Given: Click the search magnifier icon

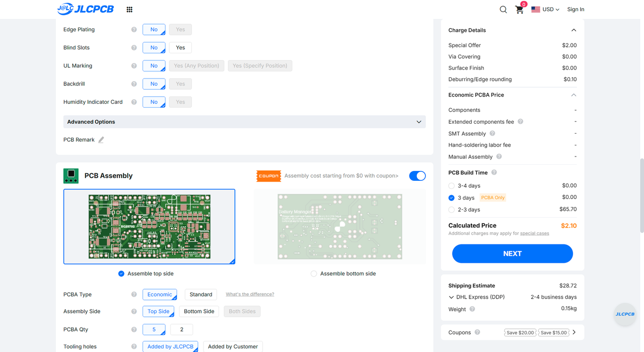Looking at the screenshot, I should pyautogui.click(x=503, y=9).
